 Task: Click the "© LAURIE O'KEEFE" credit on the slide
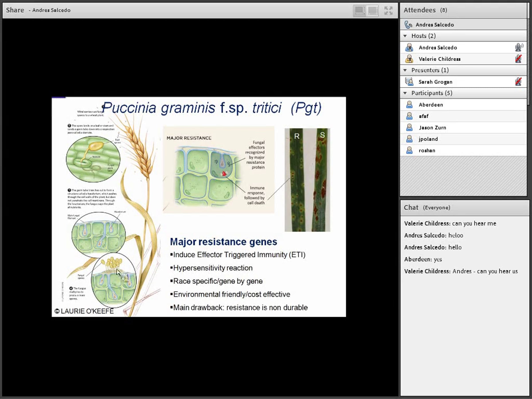[x=84, y=311]
